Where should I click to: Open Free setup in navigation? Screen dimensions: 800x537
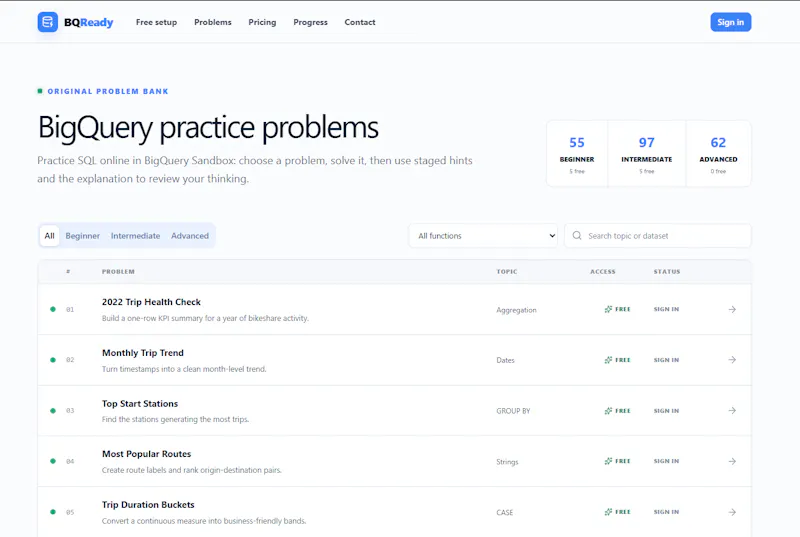coord(156,22)
